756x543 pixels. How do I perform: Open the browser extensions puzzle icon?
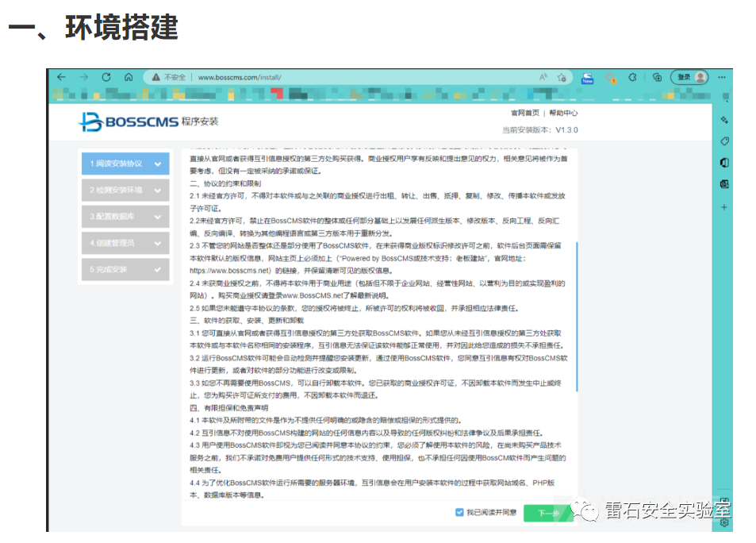(632, 77)
